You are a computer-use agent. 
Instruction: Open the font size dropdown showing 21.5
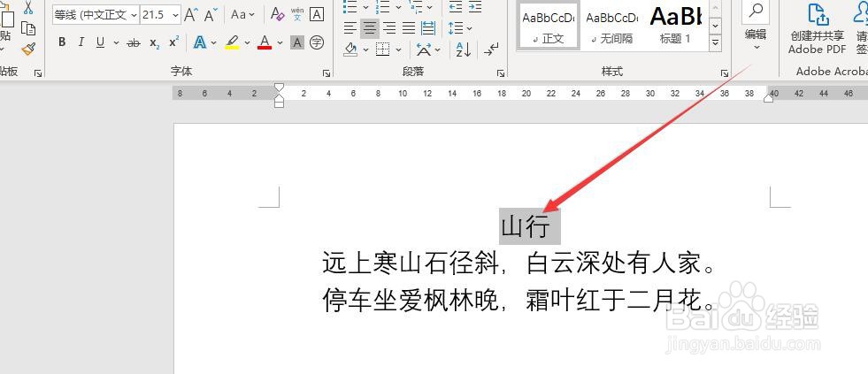point(176,14)
